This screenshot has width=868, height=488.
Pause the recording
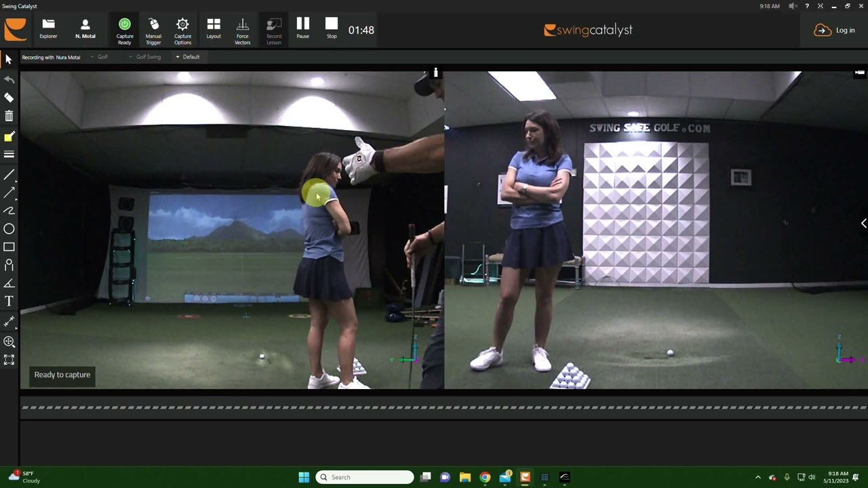click(302, 28)
